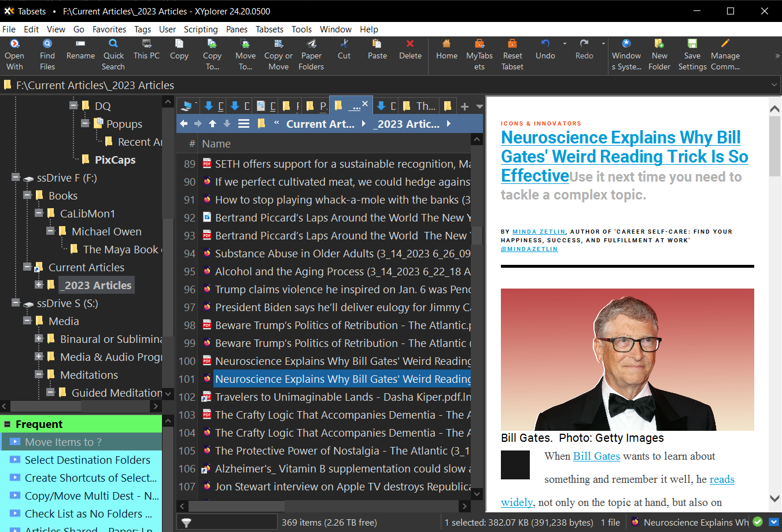Click the Redo toolbar icon
This screenshot has width=782, height=532.
pos(584,43)
